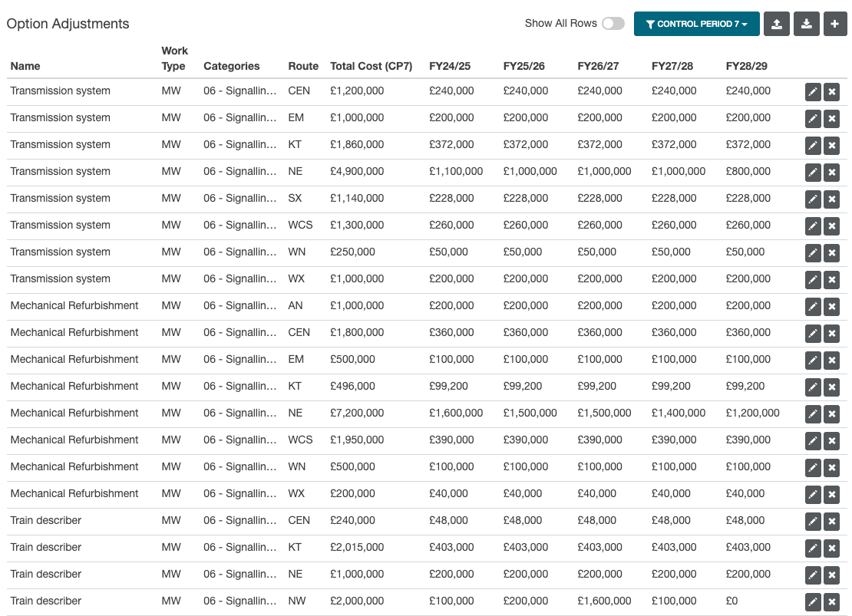The image size is (852, 616).
Task: Edit the Mechanical Refurbishment AN row
Action: click(813, 307)
